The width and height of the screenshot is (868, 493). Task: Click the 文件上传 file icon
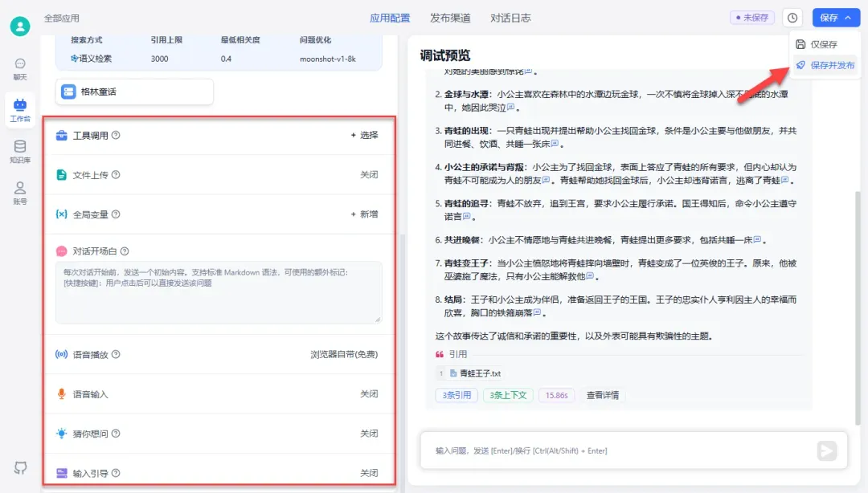tap(61, 175)
